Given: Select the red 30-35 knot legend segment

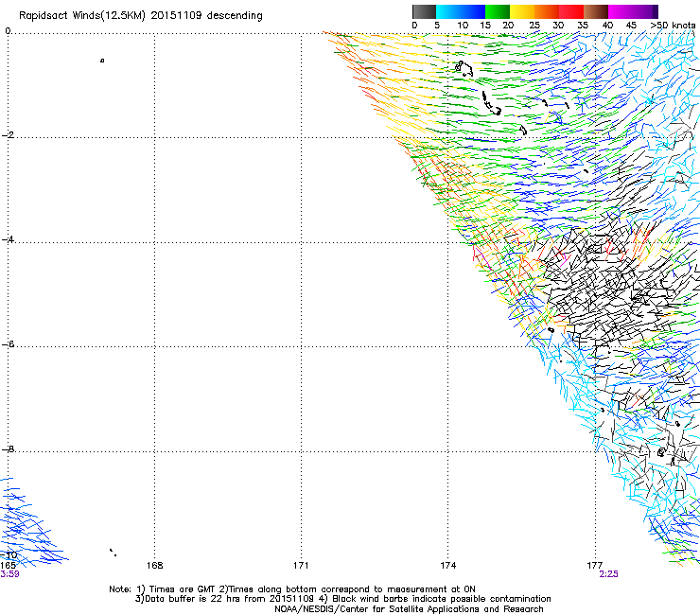Looking at the screenshot, I should pyautogui.click(x=571, y=11).
